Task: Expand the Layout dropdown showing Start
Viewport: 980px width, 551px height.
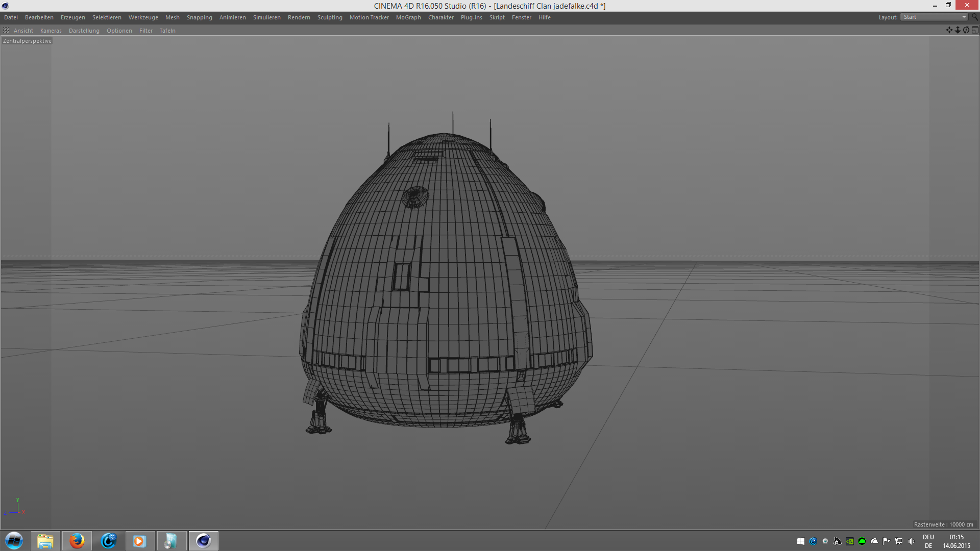Action: click(934, 17)
